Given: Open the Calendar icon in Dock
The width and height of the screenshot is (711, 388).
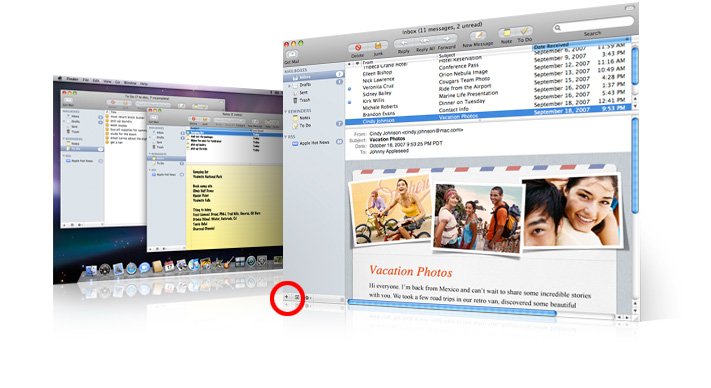Looking at the screenshot, I should click(169, 267).
